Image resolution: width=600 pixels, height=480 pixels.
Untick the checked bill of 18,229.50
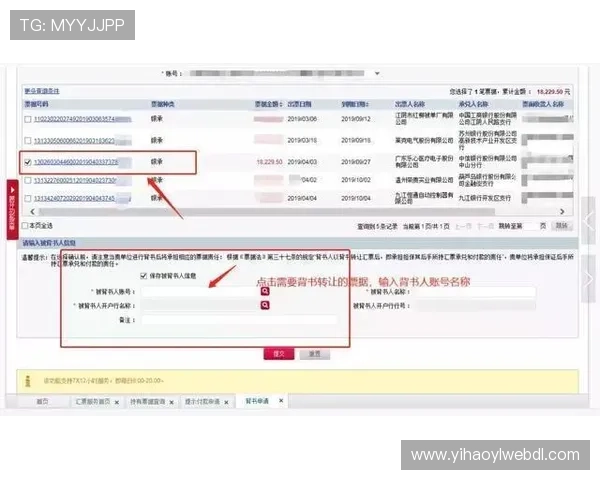pos(28,162)
